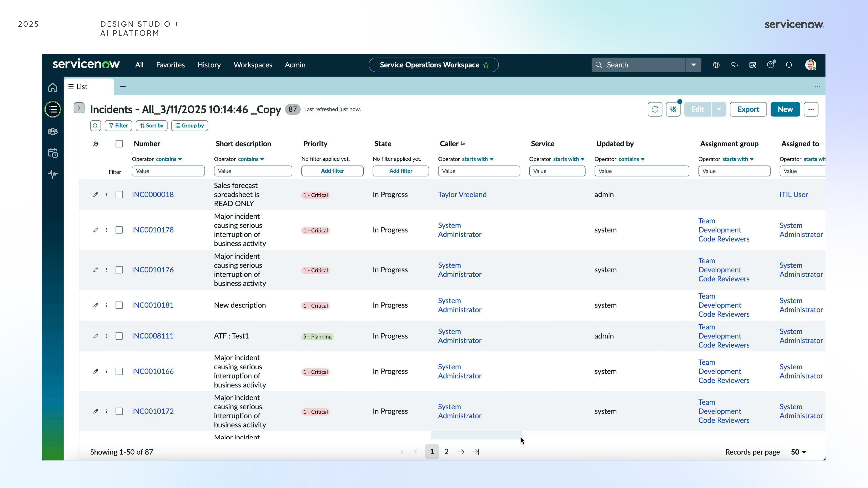Viewport: 868px width, 488px height.
Task: Open incident INC0010181 link
Action: [153, 305]
